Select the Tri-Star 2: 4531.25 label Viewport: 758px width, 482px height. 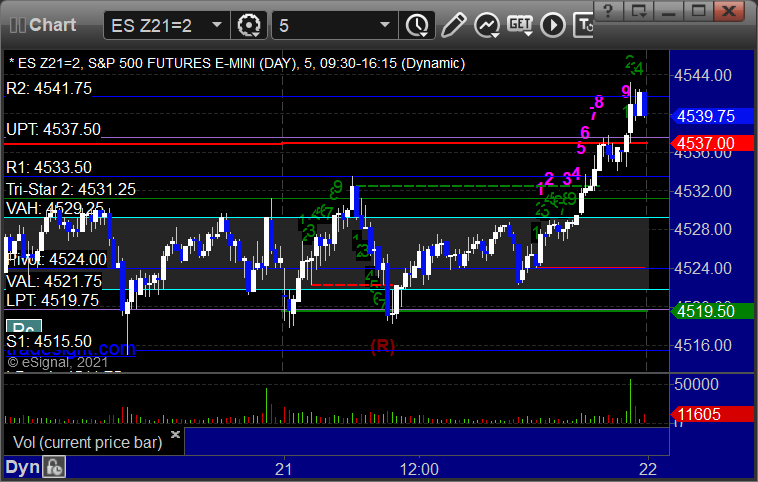point(71,189)
